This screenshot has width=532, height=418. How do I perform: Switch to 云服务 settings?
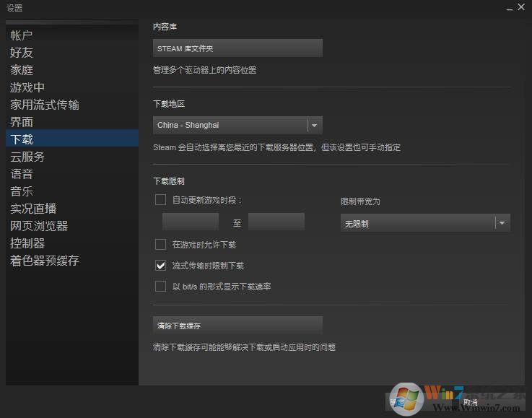(x=27, y=157)
